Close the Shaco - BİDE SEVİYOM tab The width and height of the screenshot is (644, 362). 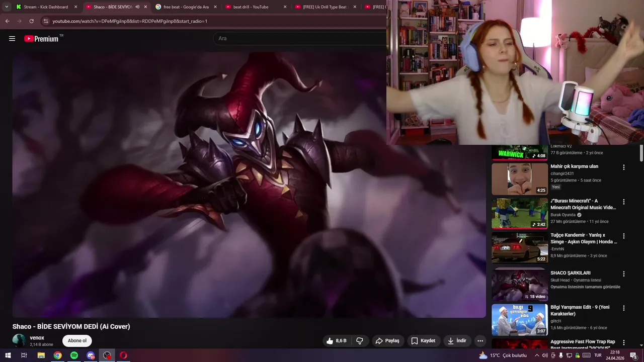[x=146, y=7]
